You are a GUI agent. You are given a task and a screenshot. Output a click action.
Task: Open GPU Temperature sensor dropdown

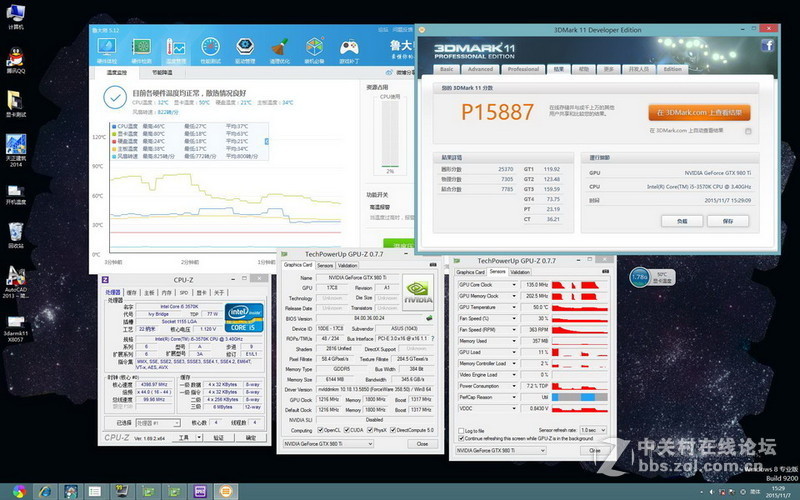(x=514, y=307)
